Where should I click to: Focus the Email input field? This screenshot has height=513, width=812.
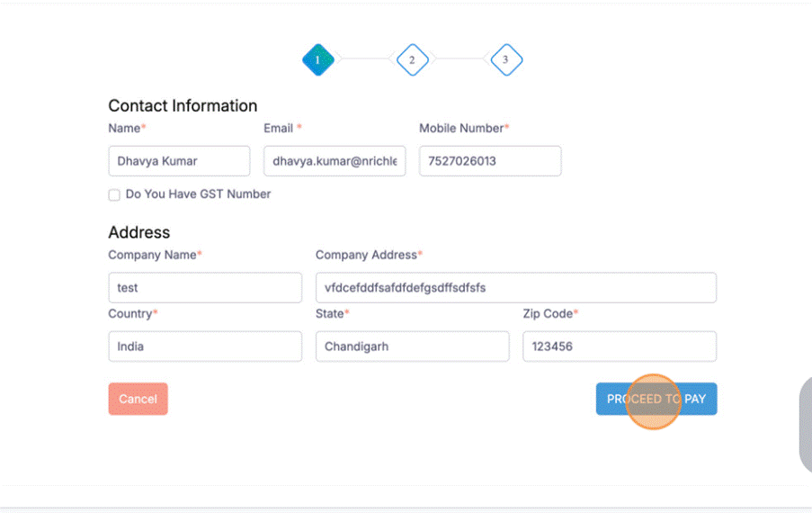335,161
